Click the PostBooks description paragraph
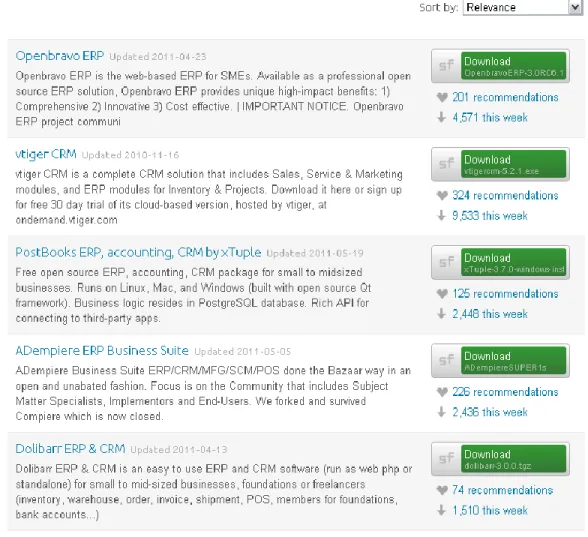The image size is (588, 537). click(x=193, y=296)
